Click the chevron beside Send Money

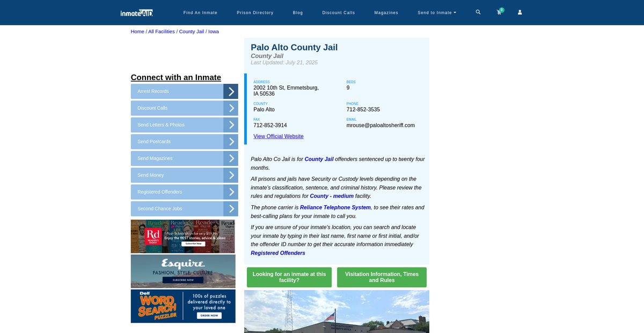[x=231, y=175]
